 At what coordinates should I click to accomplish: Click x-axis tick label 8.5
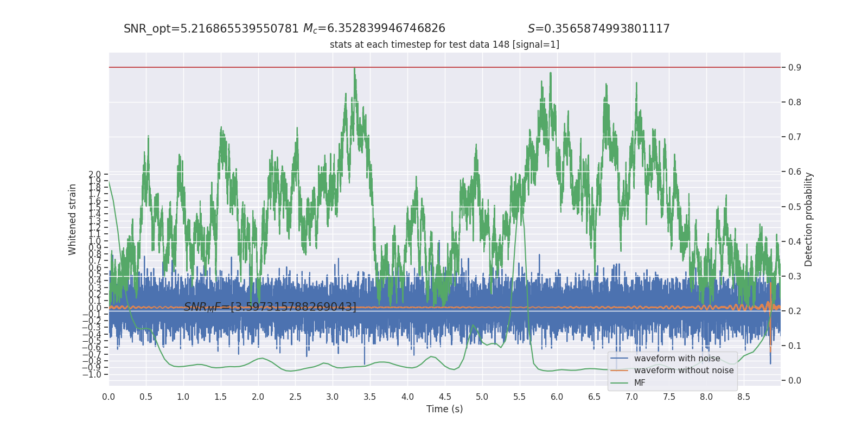pos(743,397)
